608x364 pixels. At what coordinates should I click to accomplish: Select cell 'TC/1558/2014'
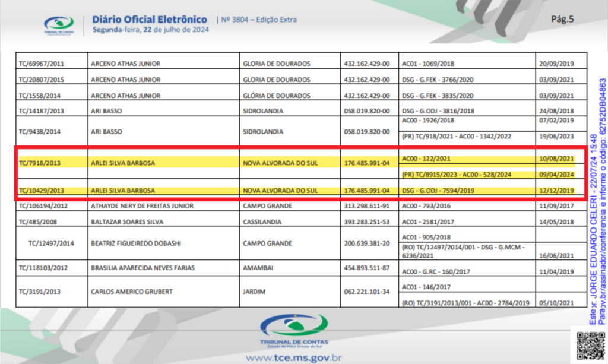[x=40, y=96]
